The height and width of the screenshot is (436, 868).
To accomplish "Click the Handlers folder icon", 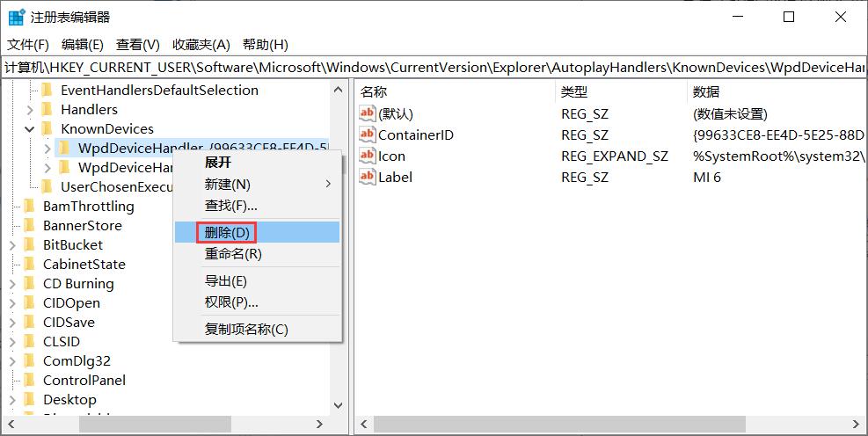I will 48,110.
